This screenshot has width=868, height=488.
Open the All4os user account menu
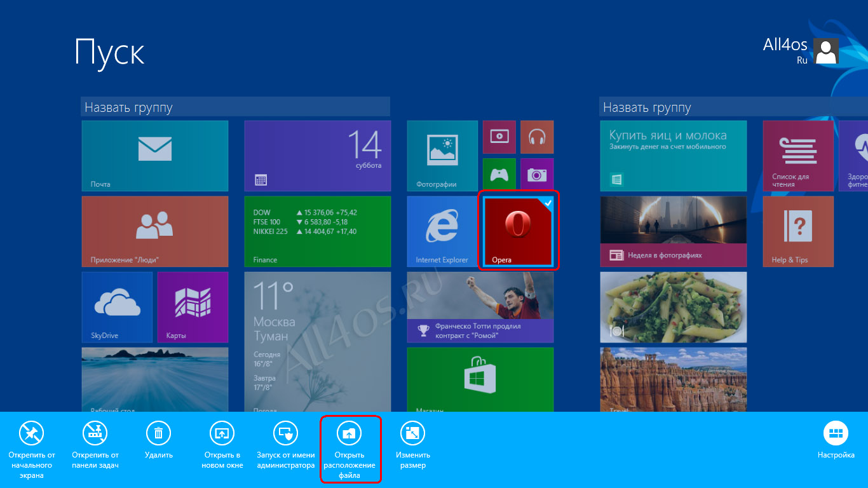pos(801,51)
